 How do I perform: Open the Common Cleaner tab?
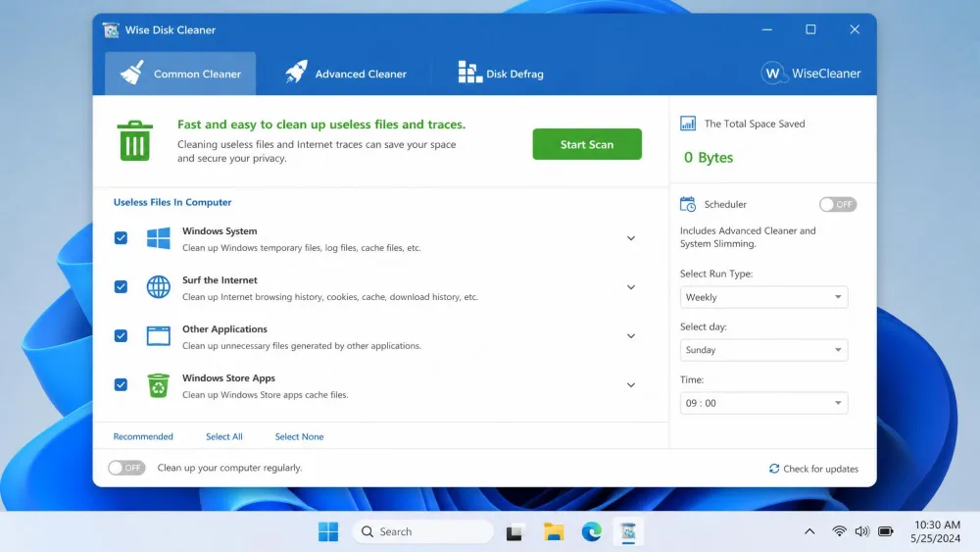pyautogui.click(x=180, y=74)
